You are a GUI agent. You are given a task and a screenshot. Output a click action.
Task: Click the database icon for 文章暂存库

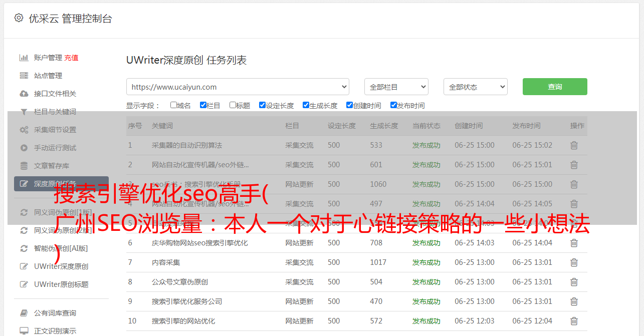pos(24,166)
